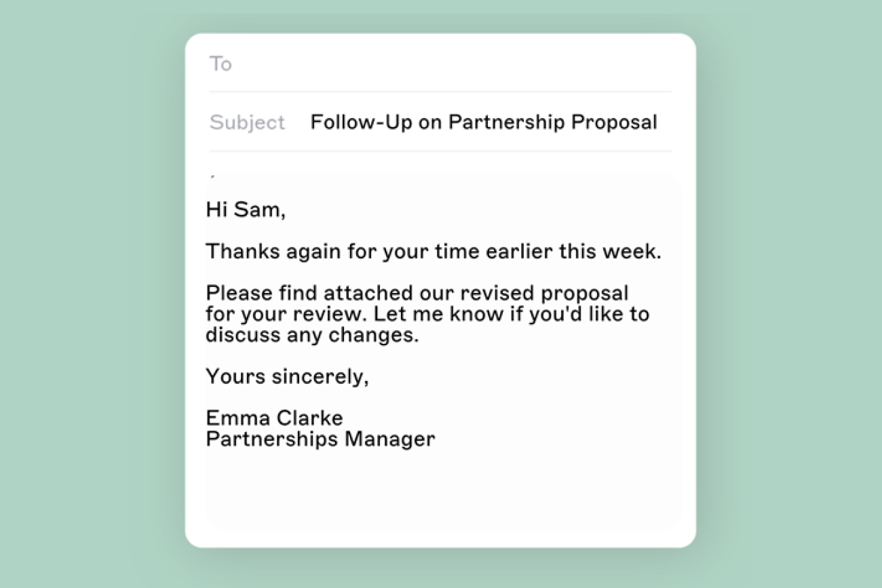
Task: Click the subject text "Follow-Up on Partnership Proposal"
Action: click(x=483, y=123)
